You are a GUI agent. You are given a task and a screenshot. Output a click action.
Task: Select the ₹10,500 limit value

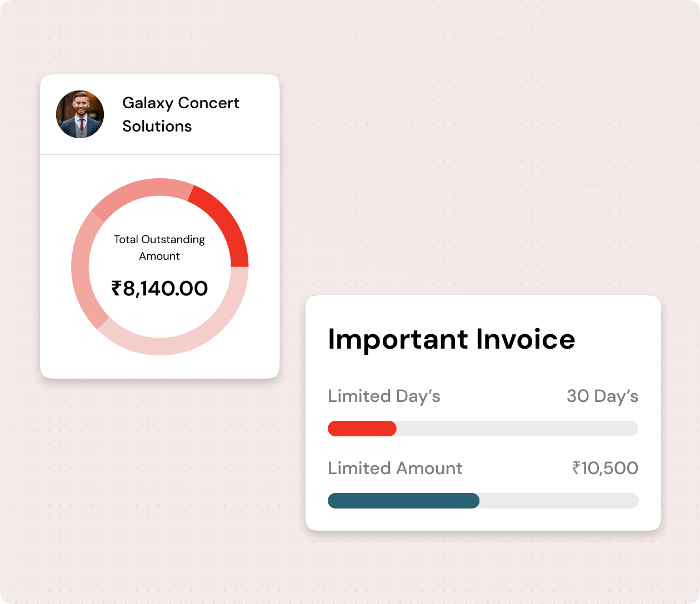coord(605,468)
